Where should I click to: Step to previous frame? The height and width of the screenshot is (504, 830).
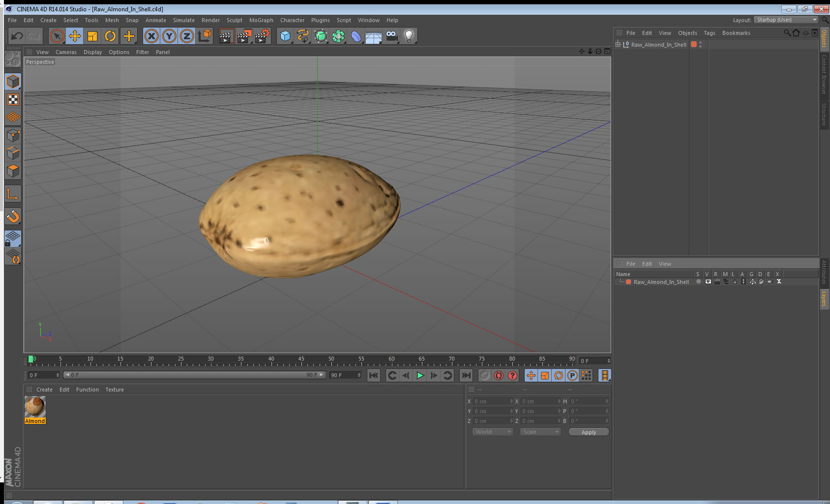pyautogui.click(x=406, y=375)
